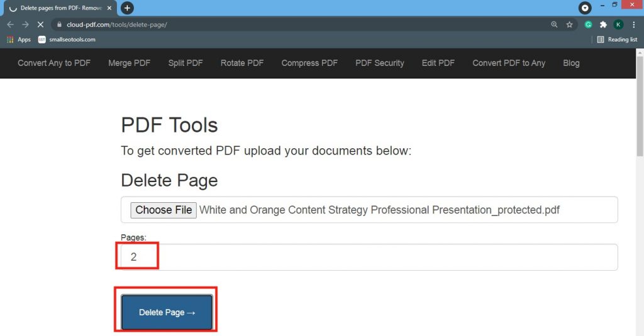
Task: Go to the Blog page
Action: pyautogui.click(x=571, y=63)
